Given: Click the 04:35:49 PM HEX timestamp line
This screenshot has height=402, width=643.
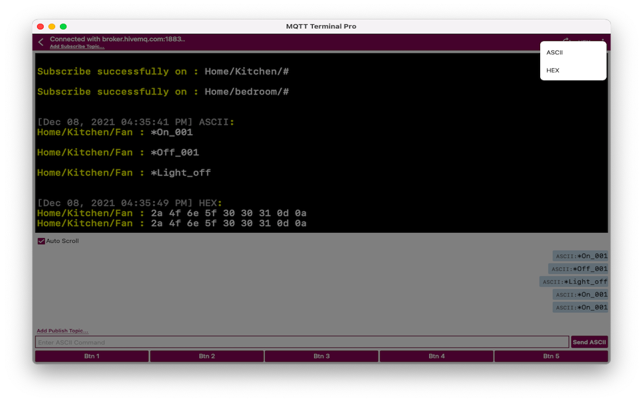Looking at the screenshot, I should coord(130,203).
